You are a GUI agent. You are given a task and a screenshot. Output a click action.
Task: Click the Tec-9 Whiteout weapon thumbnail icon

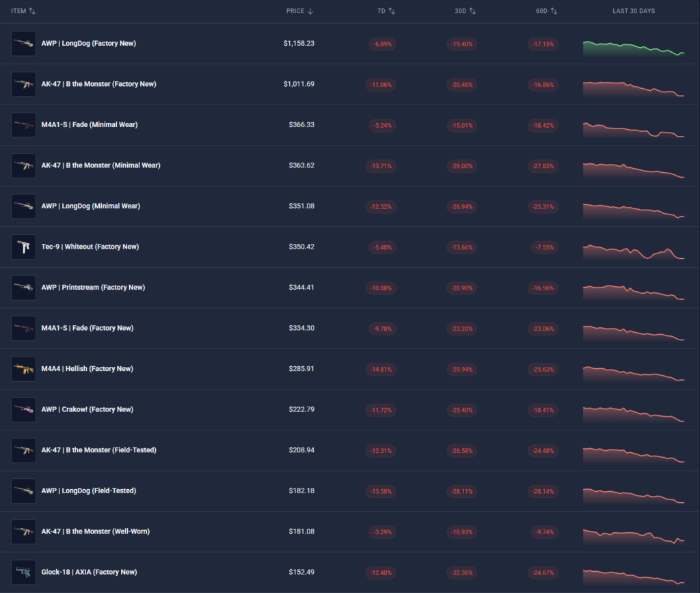click(x=23, y=247)
